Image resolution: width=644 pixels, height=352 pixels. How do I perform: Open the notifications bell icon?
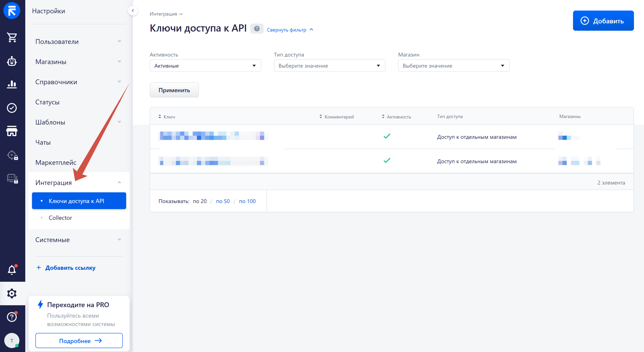pos(12,270)
